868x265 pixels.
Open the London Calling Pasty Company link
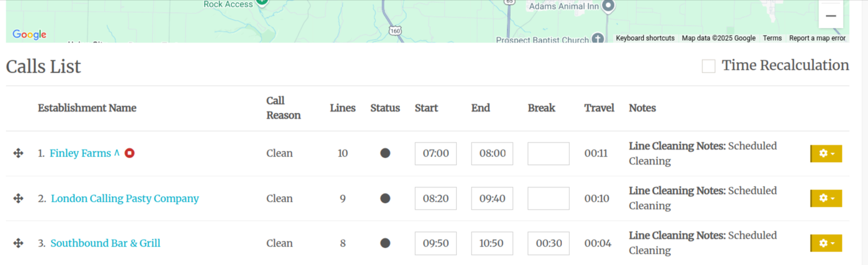(x=125, y=199)
